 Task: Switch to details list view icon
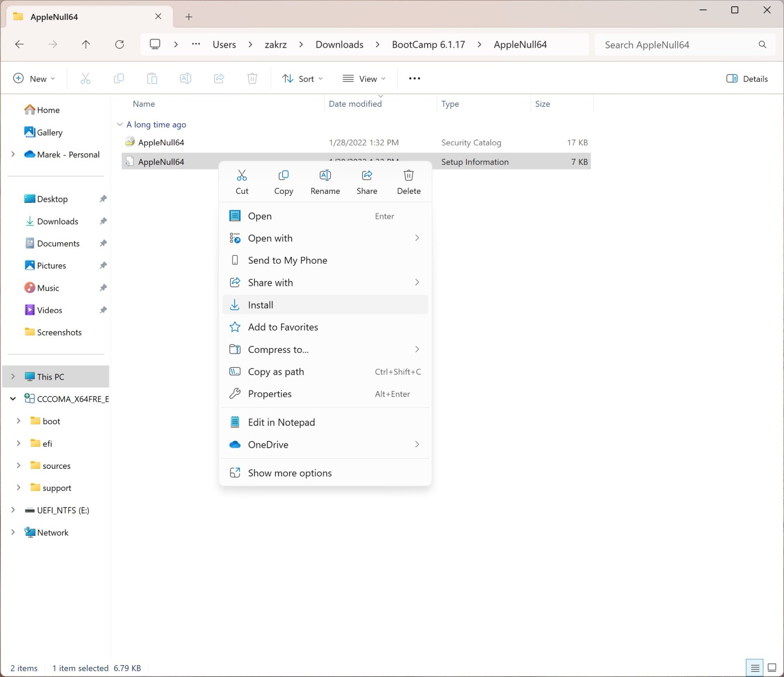pyautogui.click(x=755, y=668)
